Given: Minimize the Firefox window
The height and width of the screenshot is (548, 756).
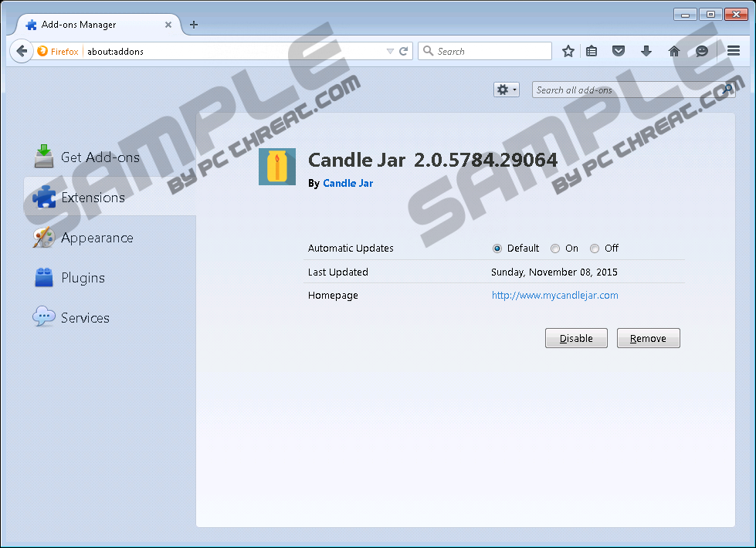Looking at the screenshot, I should coord(685,15).
